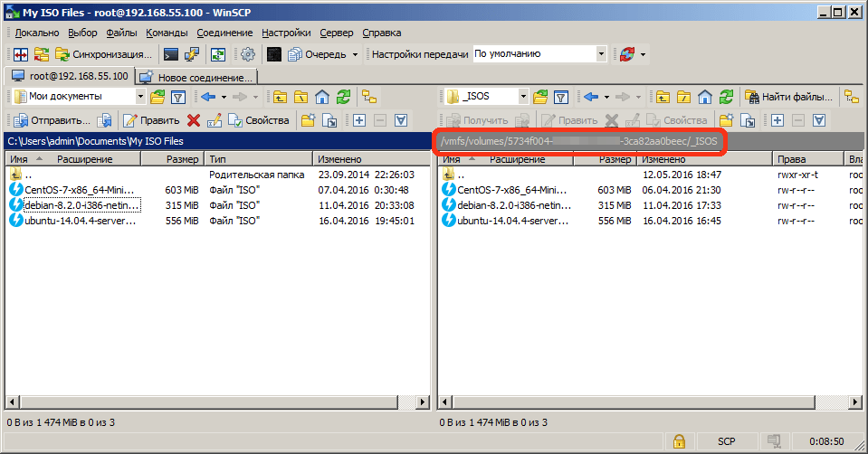Open the Новое соединение... tab
This screenshot has width=868, height=454.
(196, 78)
